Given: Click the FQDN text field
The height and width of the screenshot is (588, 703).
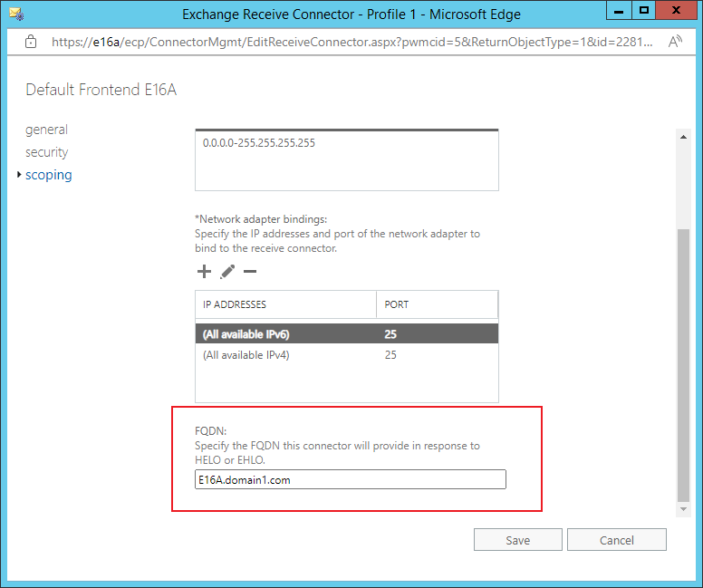Looking at the screenshot, I should tap(351, 479).
